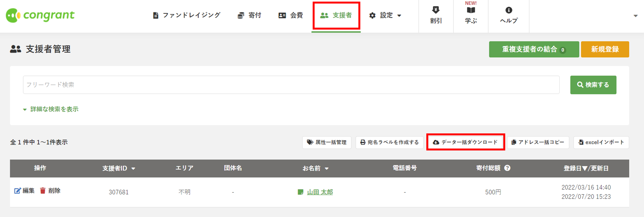Open the account dropdown arrow at top right
Screen dimensions: 644x217
tap(635, 16)
